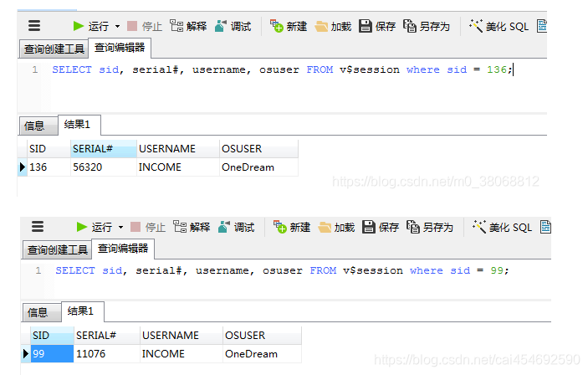Select 查询编辑器 tab in upper window

click(x=120, y=48)
